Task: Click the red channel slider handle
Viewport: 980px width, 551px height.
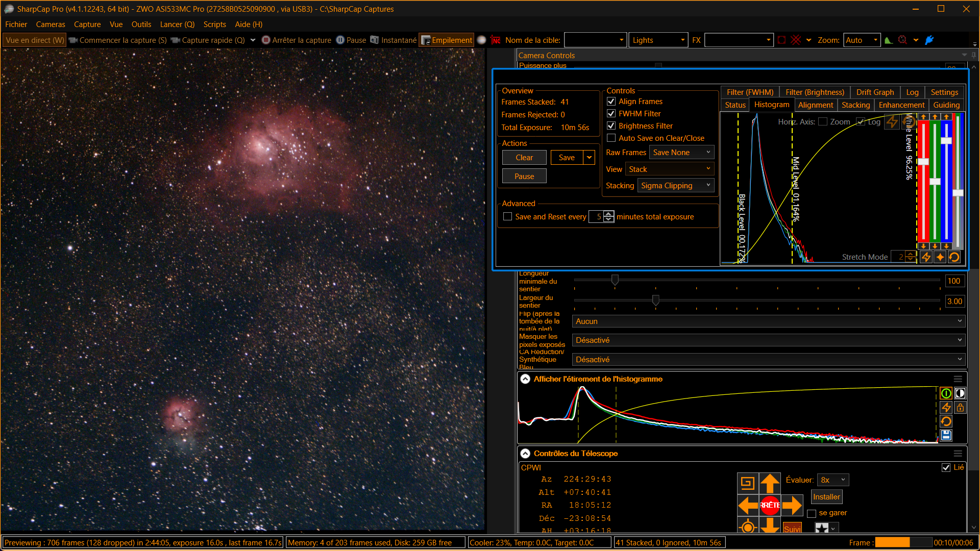Action: click(x=923, y=162)
